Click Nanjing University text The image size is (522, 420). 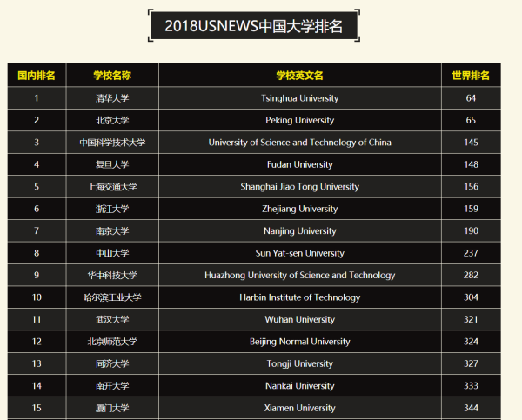pos(299,231)
